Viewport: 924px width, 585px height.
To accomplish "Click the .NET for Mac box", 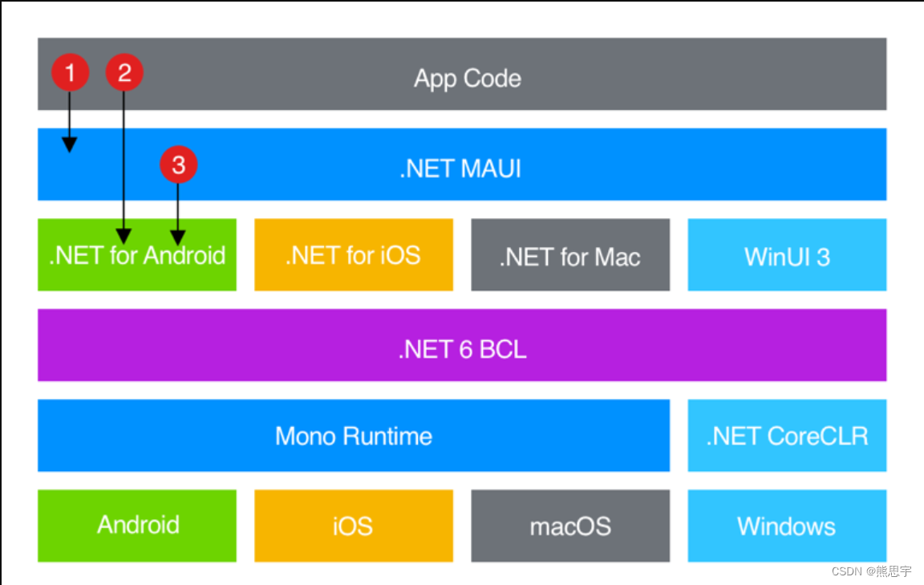I will 570,254.
